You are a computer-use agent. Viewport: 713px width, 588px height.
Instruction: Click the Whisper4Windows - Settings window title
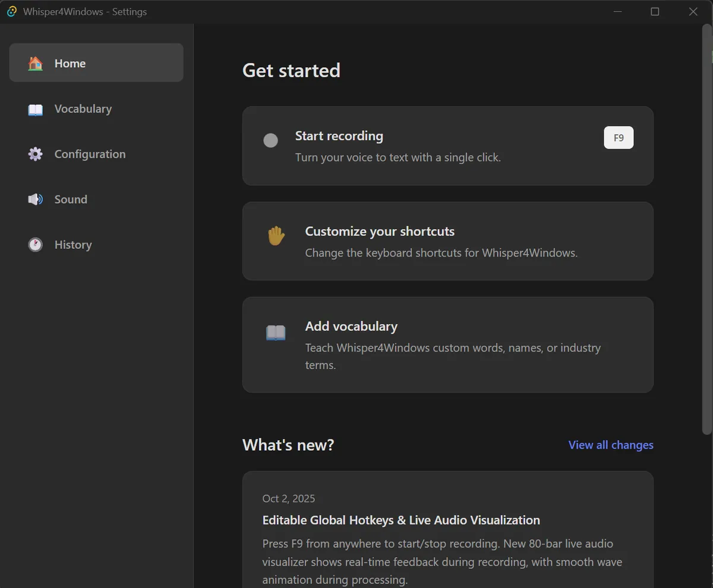click(x=85, y=11)
